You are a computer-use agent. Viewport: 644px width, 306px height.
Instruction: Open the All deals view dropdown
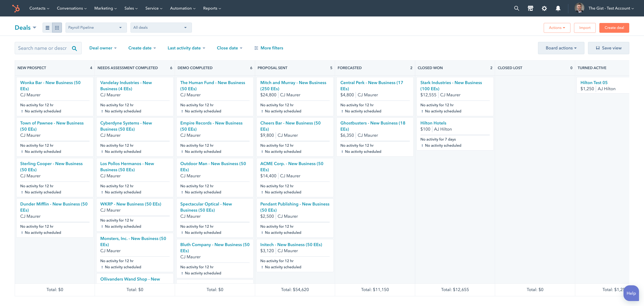(161, 27)
